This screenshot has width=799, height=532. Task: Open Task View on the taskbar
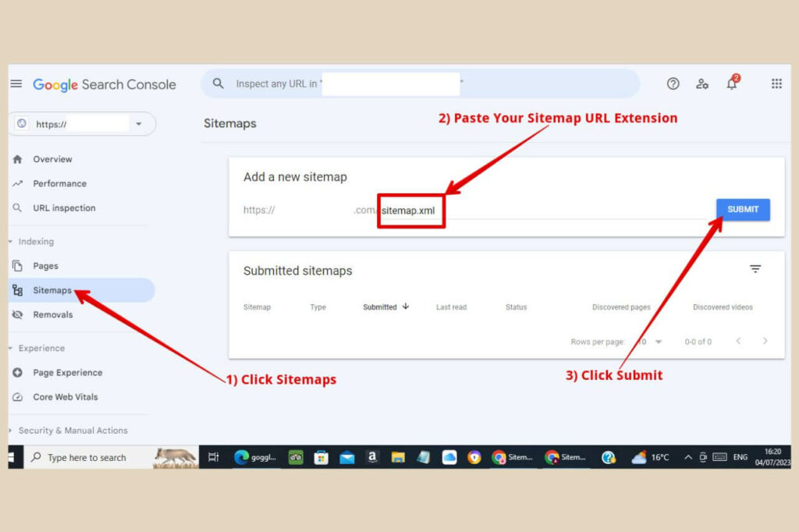[x=214, y=457]
